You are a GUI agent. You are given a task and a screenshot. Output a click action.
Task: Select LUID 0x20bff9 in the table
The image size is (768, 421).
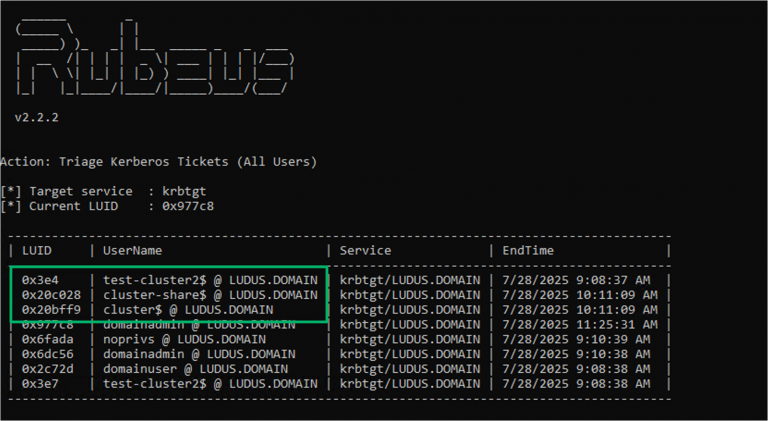coord(51,310)
